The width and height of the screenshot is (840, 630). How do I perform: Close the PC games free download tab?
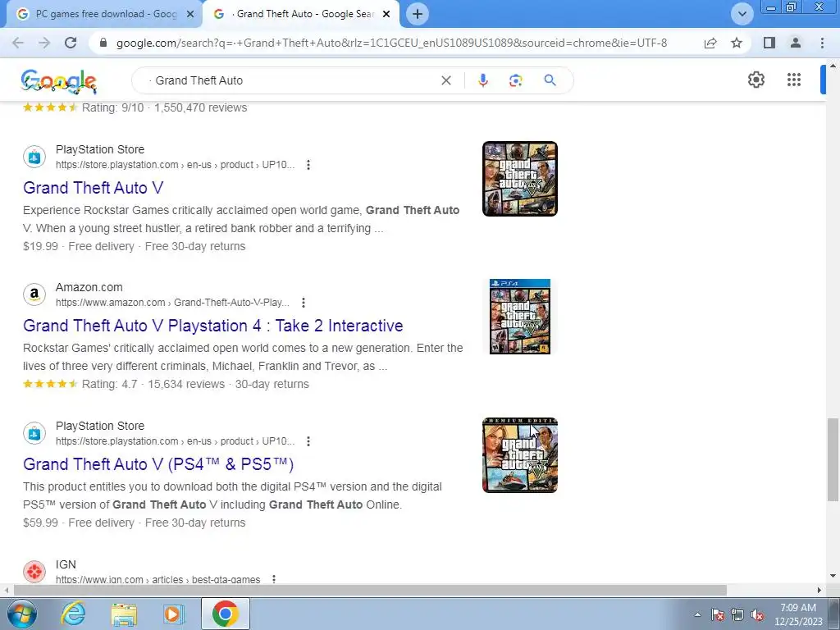coord(190,14)
